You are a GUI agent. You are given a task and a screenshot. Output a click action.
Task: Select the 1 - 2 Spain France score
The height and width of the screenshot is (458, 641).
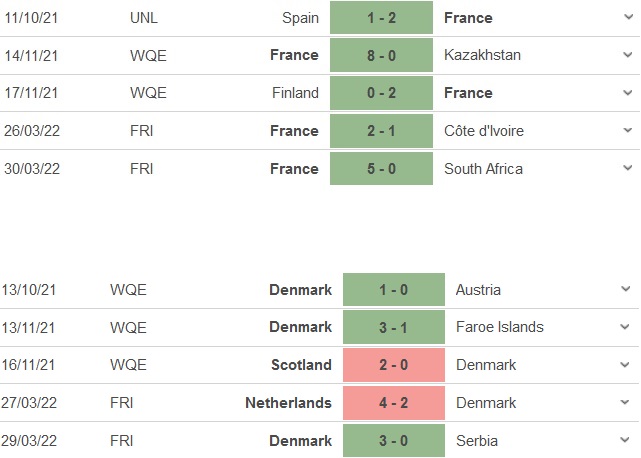pyautogui.click(x=381, y=18)
